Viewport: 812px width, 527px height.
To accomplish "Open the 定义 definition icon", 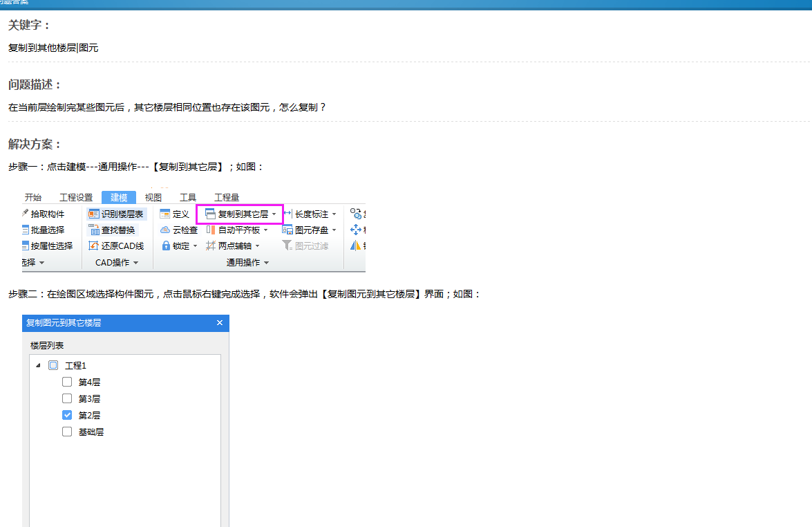I will pos(165,214).
